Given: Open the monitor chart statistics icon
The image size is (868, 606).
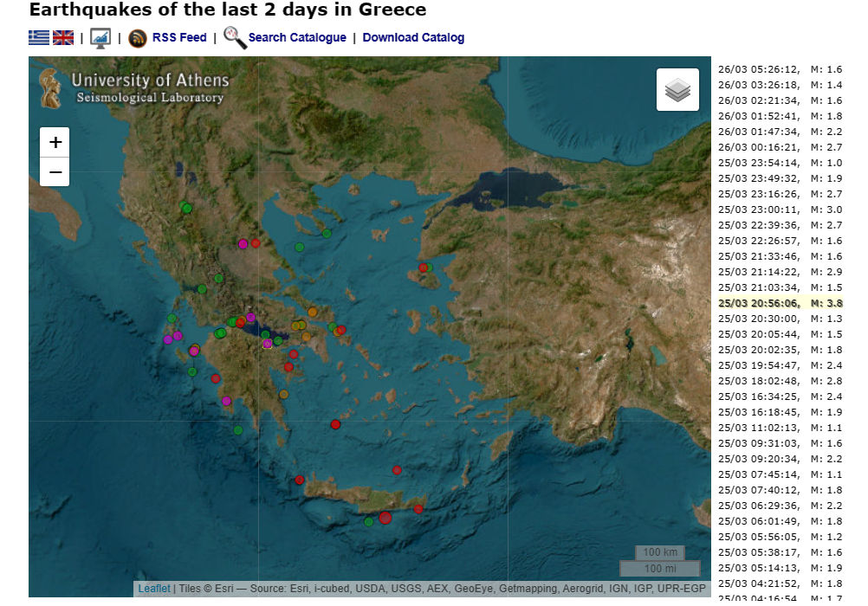Looking at the screenshot, I should (x=100, y=37).
